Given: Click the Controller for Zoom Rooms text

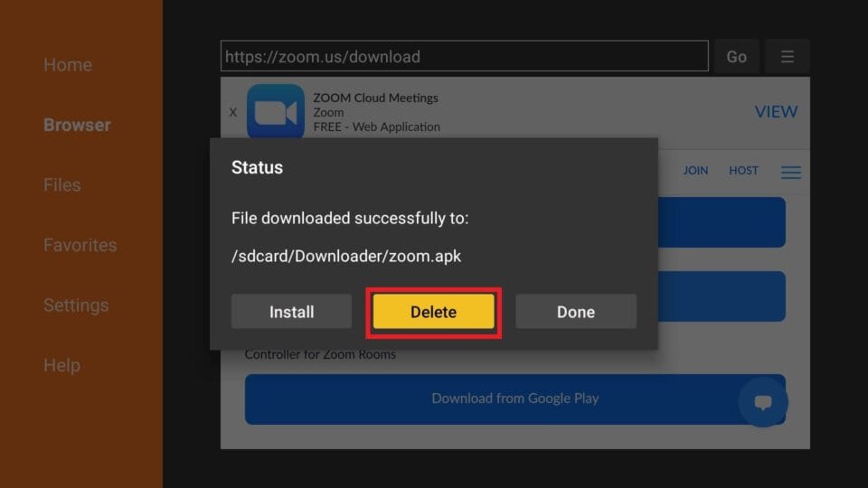Looking at the screenshot, I should [320, 354].
